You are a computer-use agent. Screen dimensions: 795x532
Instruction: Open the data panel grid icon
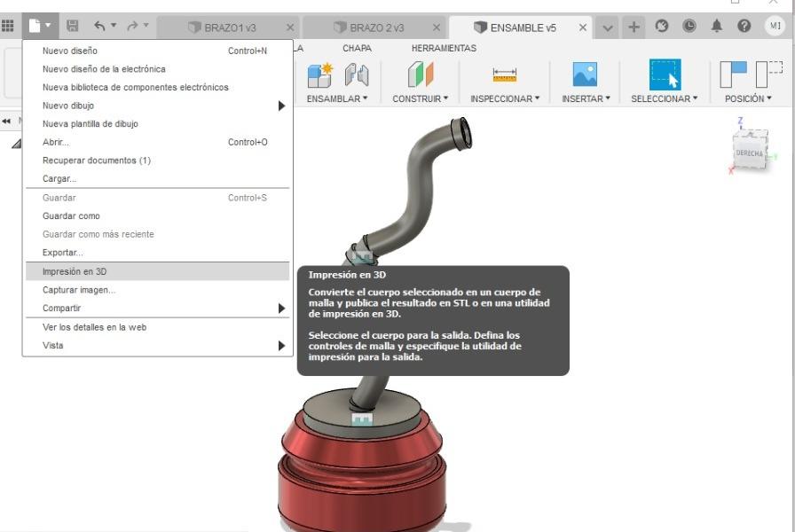click(x=8, y=26)
